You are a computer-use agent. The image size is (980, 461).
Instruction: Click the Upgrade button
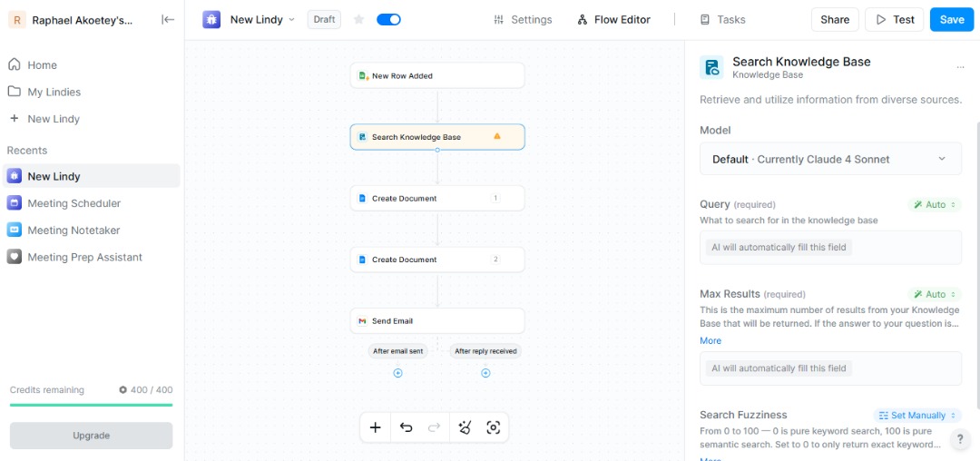(x=92, y=436)
